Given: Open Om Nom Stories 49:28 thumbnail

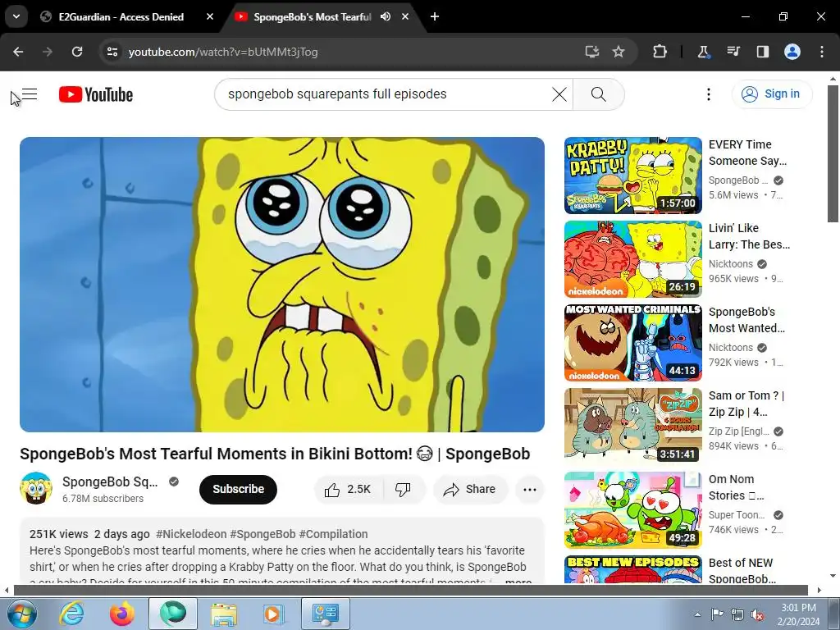Looking at the screenshot, I should (632, 510).
